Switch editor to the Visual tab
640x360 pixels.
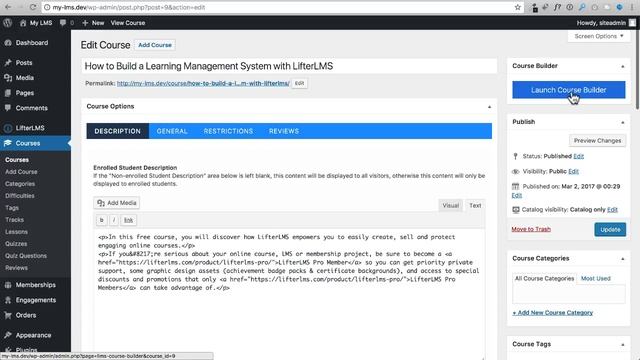pos(451,205)
